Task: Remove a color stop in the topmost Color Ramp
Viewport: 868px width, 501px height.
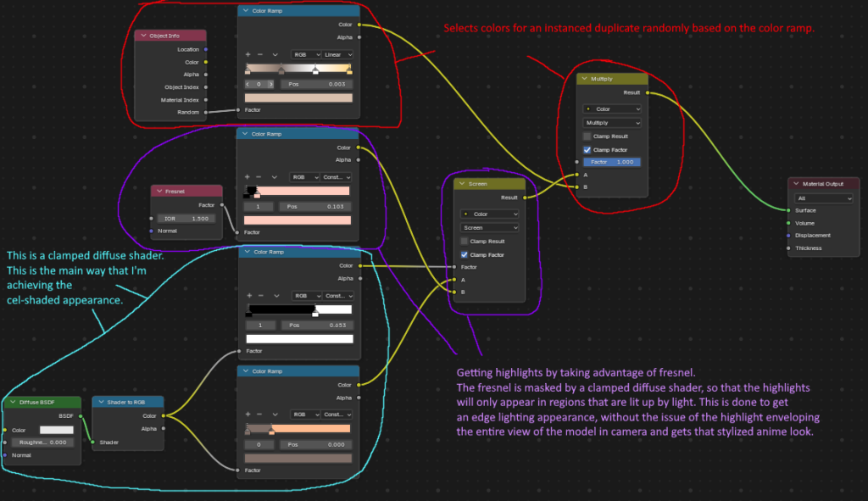Action: pyautogui.click(x=260, y=54)
